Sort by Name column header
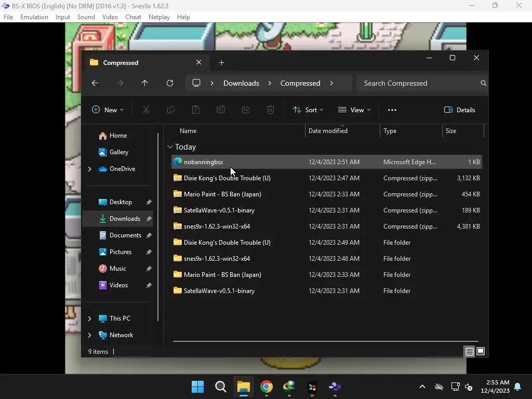 pyautogui.click(x=188, y=130)
